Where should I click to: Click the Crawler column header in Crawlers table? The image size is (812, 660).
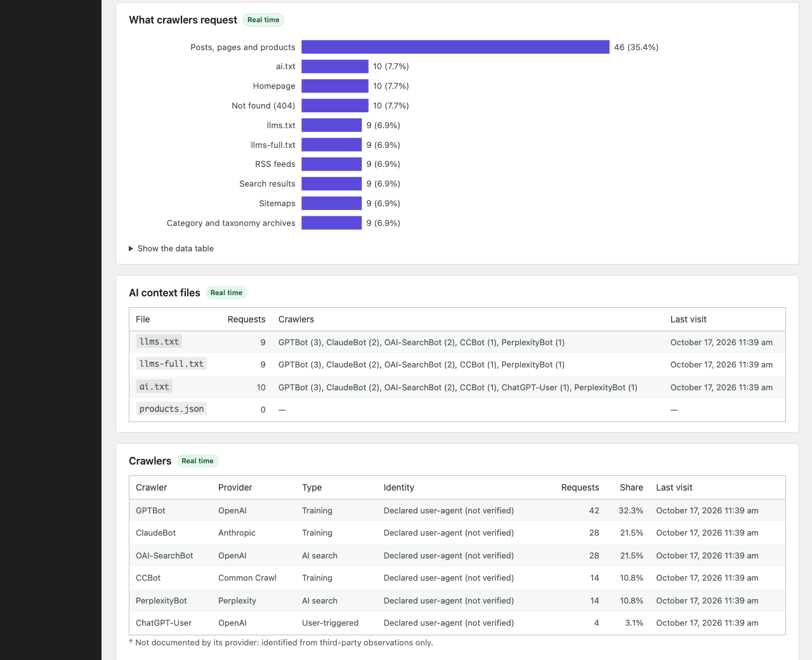point(152,487)
